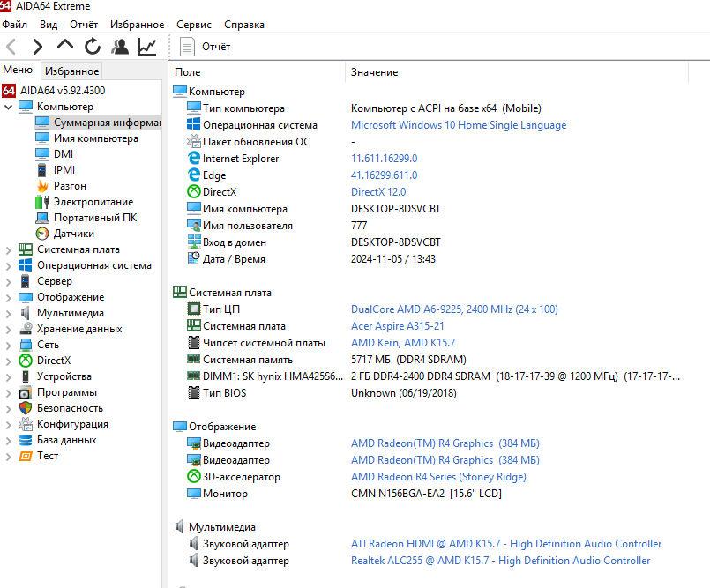Open the Acer Aspire A315-21 link
Image resolution: width=710 pixels, height=588 pixels.
coord(398,326)
